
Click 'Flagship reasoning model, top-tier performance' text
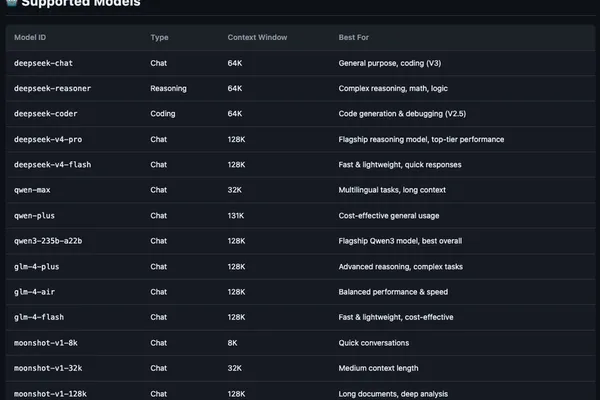pyautogui.click(x=421, y=139)
